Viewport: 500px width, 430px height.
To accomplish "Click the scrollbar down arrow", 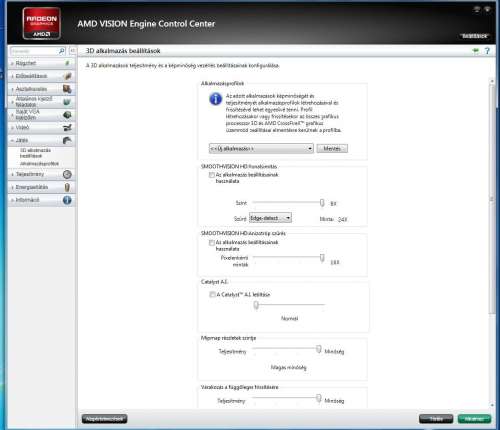I will (x=492, y=405).
